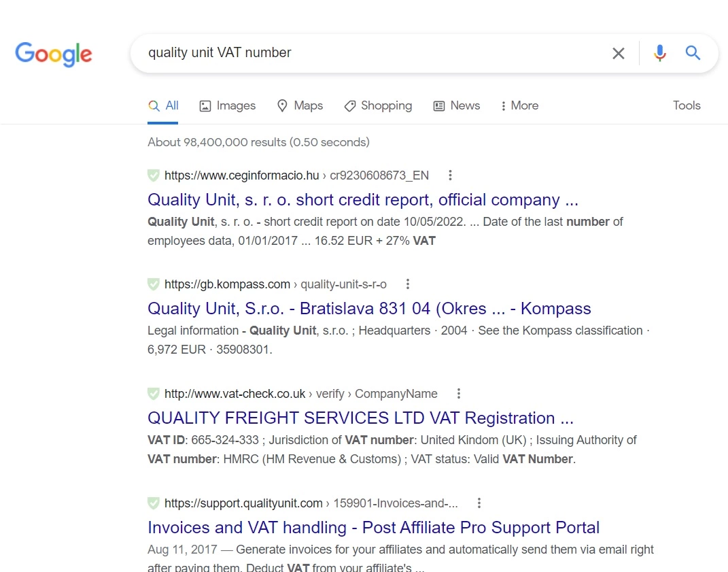Open the Quality Unit short credit report result
728x572 pixels.
tap(362, 199)
